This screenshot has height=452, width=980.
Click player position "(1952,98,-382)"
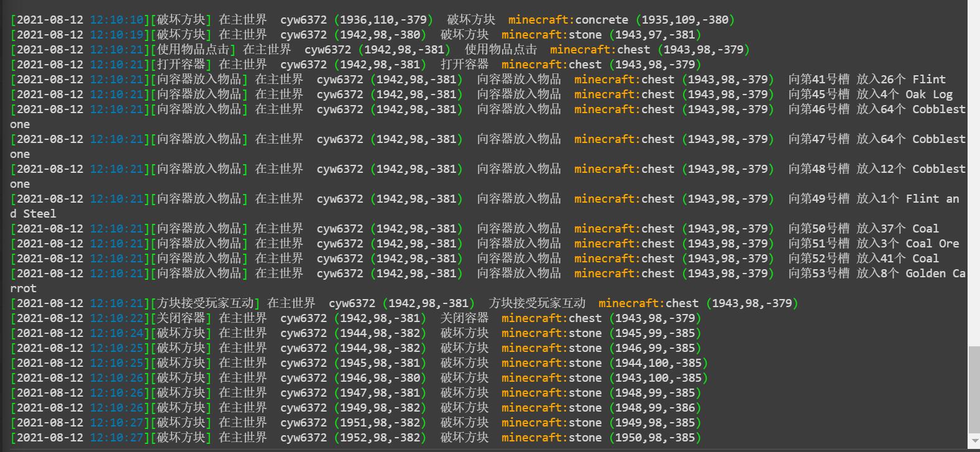380,438
